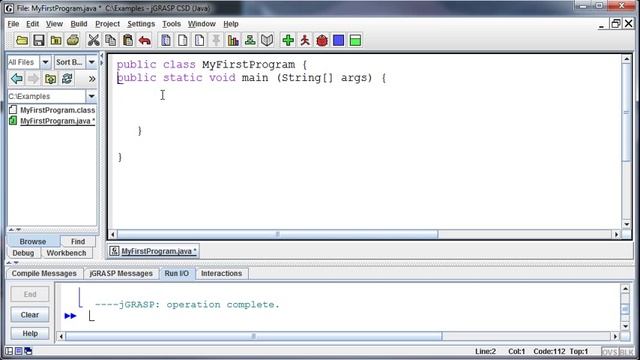Generate UML diagram with the green hierarchy icon
640x360 pixels.
[x=250, y=40]
